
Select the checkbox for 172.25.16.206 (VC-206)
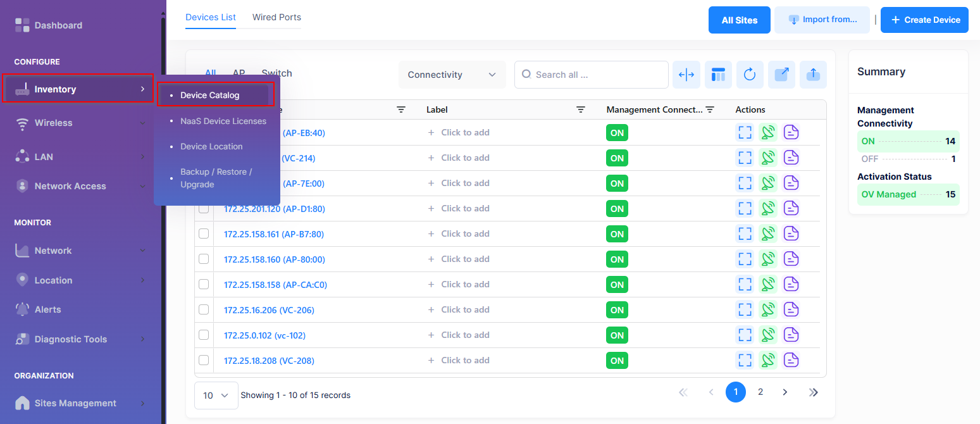(x=204, y=309)
